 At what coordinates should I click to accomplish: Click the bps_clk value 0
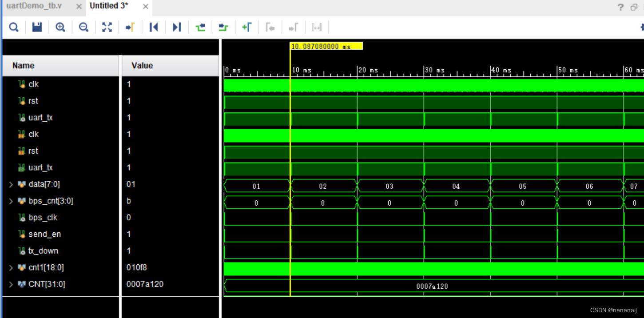tap(129, 218)
